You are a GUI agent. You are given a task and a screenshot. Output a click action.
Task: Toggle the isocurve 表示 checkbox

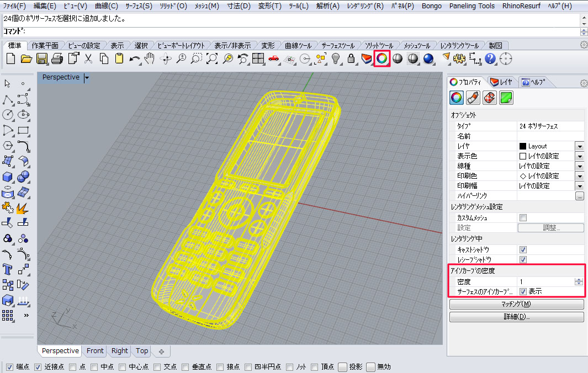pyautogui.click(x=523, y=291)
